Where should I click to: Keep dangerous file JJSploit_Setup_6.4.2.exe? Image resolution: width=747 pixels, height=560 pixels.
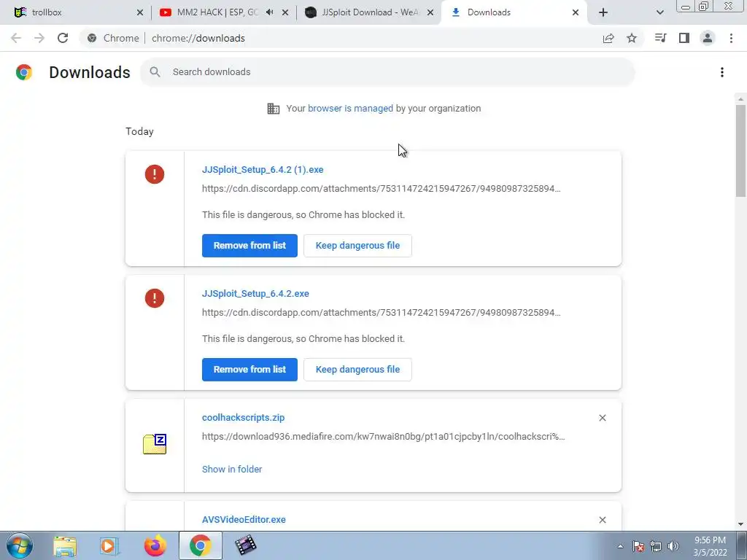pos(357,370)
